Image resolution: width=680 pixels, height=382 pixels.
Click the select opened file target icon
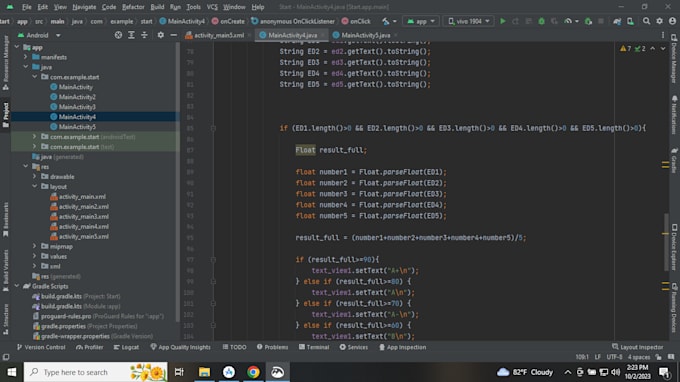point(118,35)
